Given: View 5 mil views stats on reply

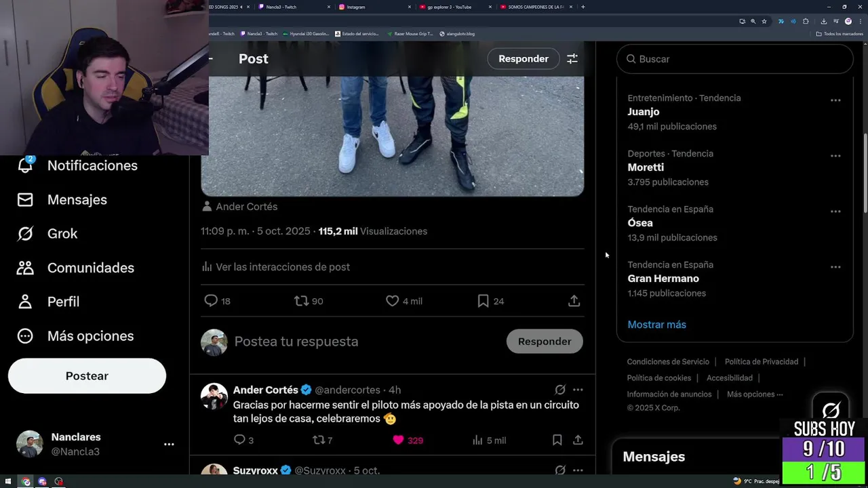Looking at the screenshot, I should tap(489, 440).
